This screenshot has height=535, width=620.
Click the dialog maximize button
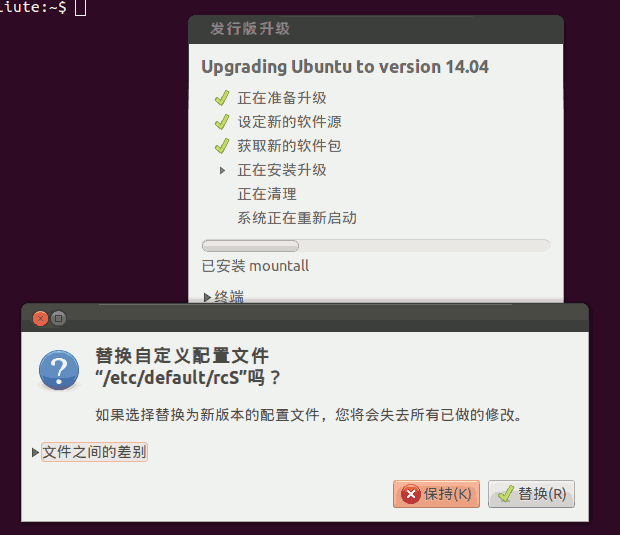point(59,318)
